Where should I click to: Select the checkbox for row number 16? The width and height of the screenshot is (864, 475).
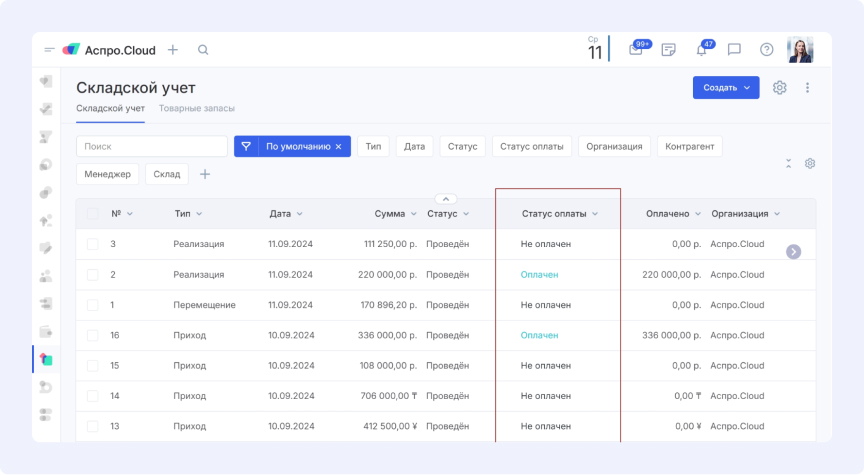coord(93,335)
